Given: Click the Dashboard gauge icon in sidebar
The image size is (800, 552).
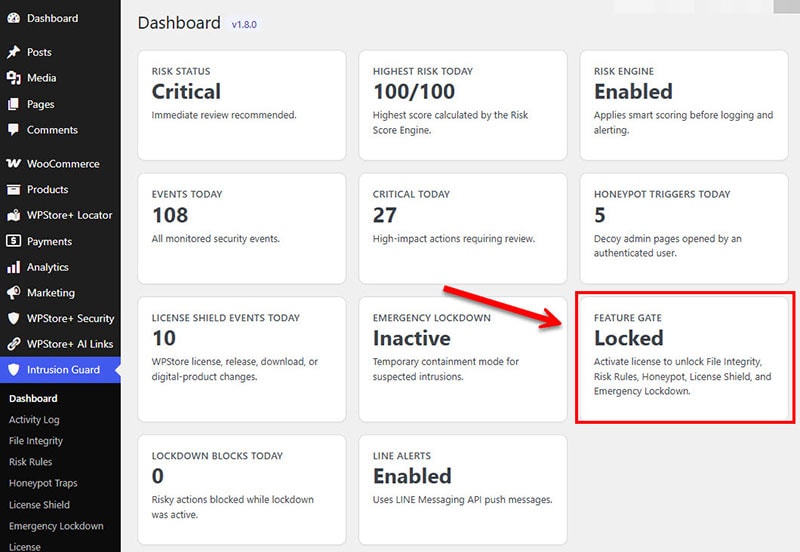Looking at the screenshot, I should pyautogui.click(x=14, y=18).
